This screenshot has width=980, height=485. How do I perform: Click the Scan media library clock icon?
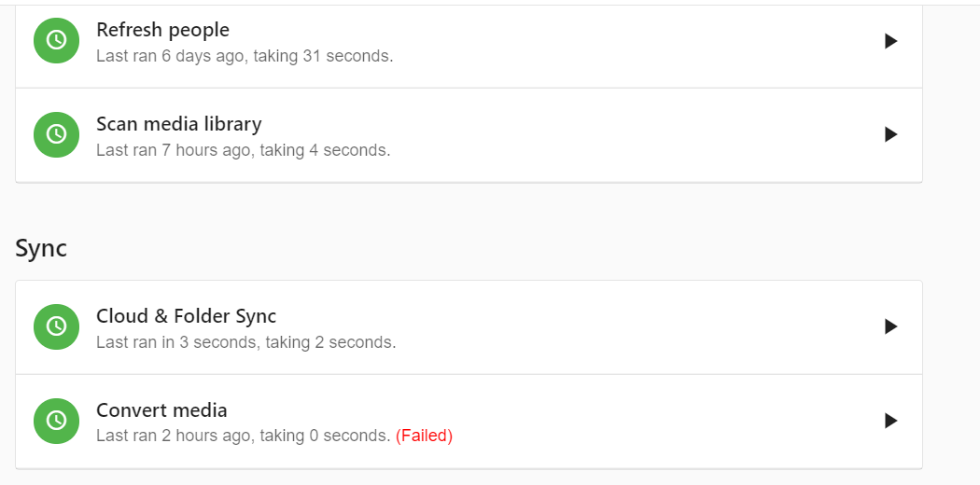pos(57,134)
